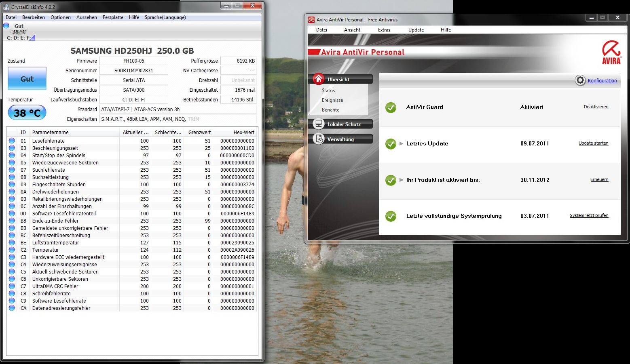Click the Hardware ECC wiederhergestellt row name
Viewport: 630px width, 364px height.
(68, 257)
